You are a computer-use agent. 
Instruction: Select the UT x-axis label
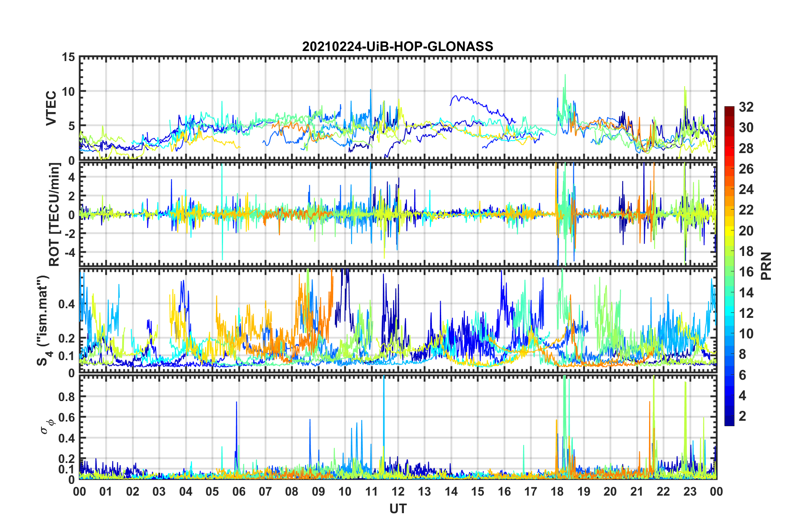point(398,509)
